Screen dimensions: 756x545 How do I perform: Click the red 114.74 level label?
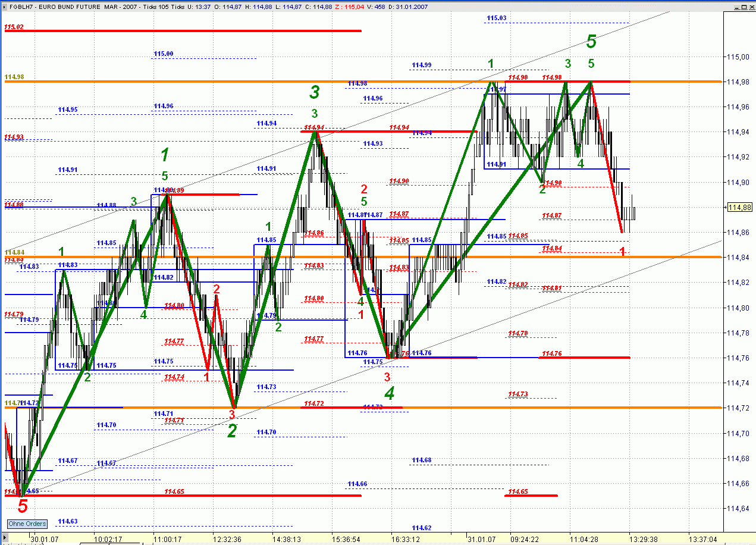pos(174,377)
